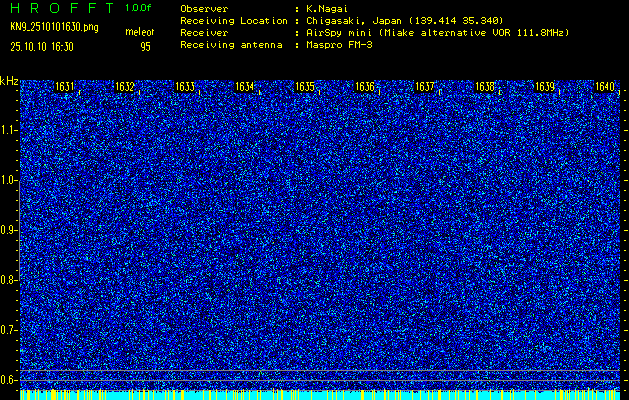Click the 1640 time marker
This screenshot has width=629, height=400.
coord(604,87)
